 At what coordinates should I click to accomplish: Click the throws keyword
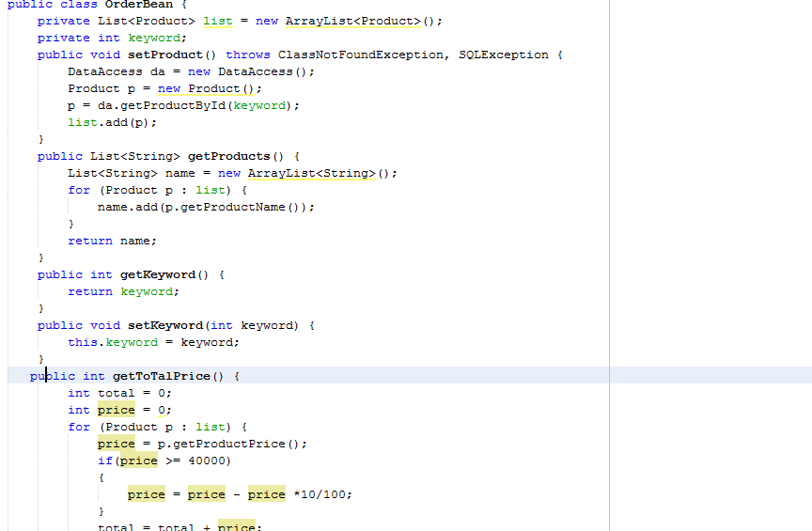(x=247, y=55)
